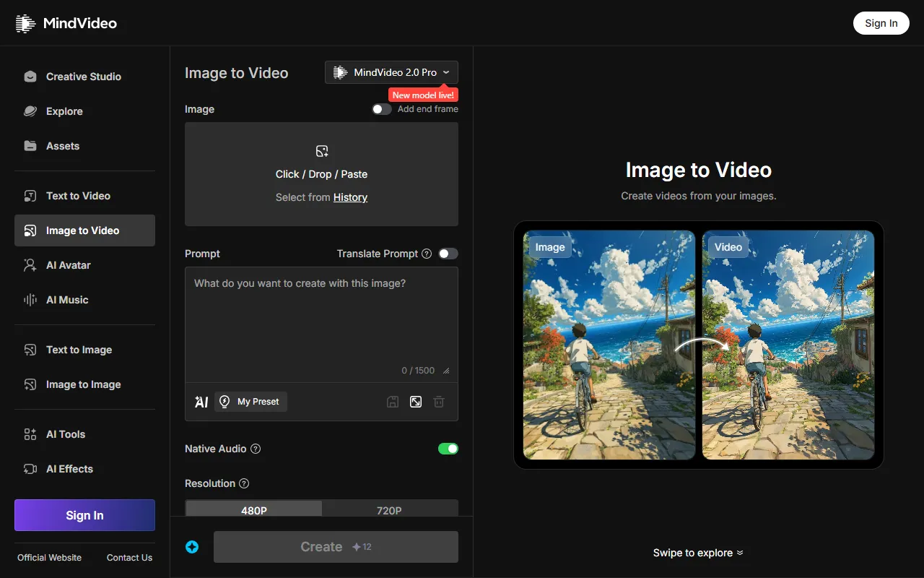Click the trash icon to clear prompt
Image resolution: width=924 pixels, height=578 pixels.
click(x=439, y=402)
